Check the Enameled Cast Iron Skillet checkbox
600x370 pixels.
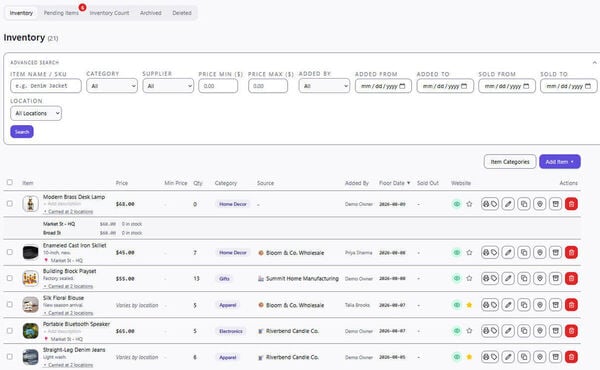(x=10, y=252)
